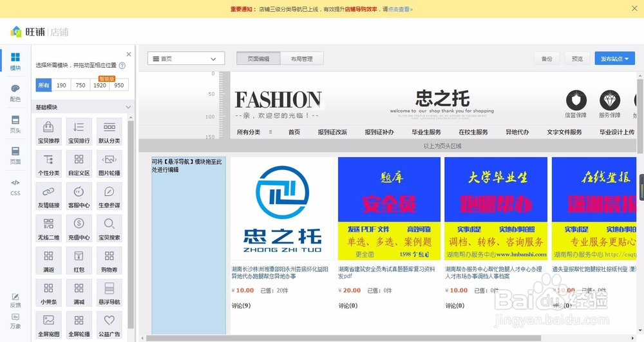The width and height of the screenshot is (644, 342).
Task: Filter modules by 190 width
Action: point(61,85)
